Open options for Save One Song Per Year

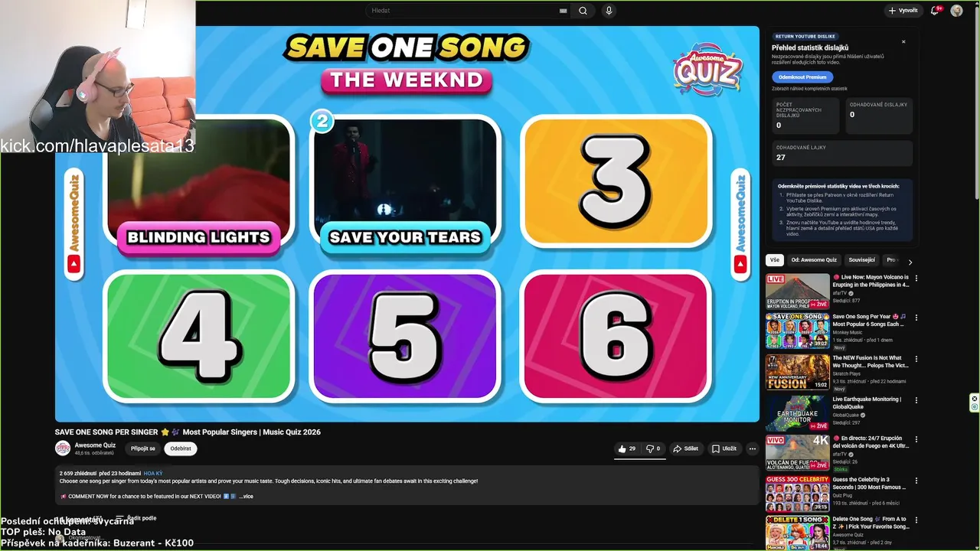tap(916, 317)
